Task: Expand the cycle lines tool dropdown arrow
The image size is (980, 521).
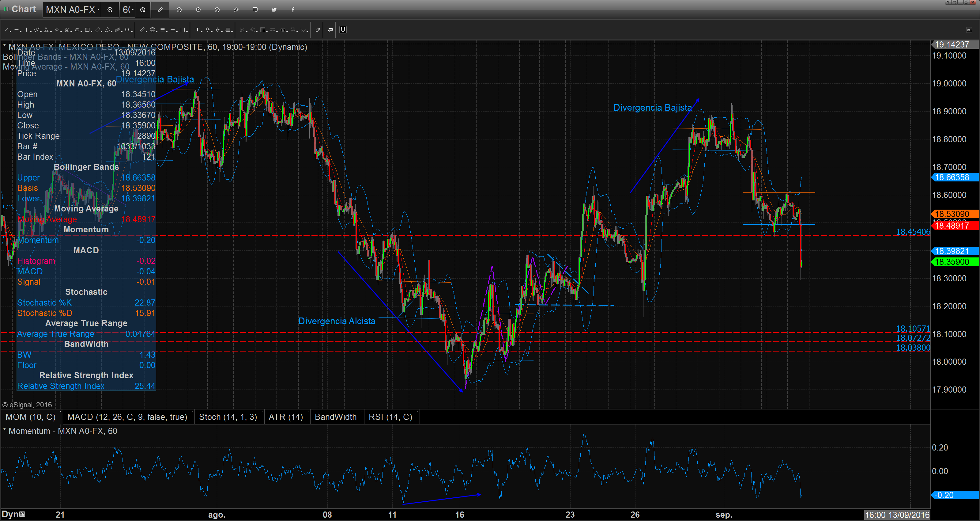Action: [132, 32]
